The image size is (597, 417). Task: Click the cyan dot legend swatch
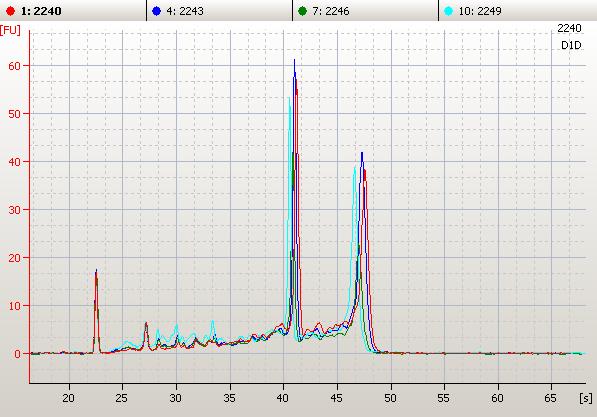tap(449, 11)
